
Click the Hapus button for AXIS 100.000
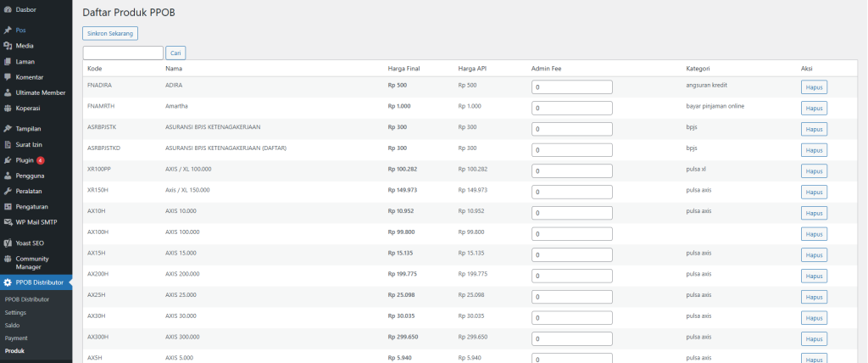[x=814, y=234]
